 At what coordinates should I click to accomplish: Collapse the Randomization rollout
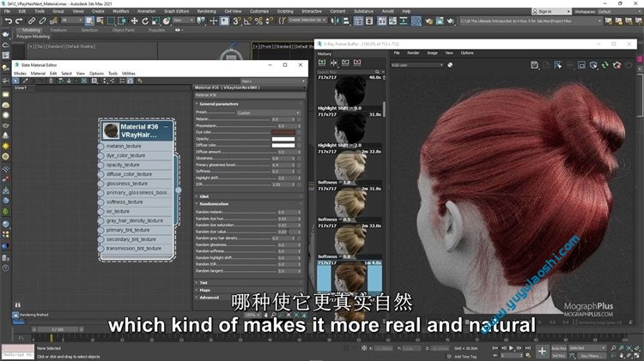pyautogui.click(x=212, y=204)
